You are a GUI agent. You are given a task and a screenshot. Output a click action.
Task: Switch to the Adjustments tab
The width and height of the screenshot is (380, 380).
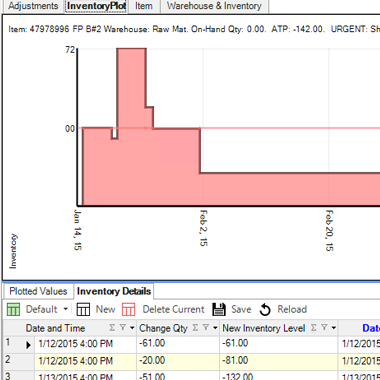point(33,6)
